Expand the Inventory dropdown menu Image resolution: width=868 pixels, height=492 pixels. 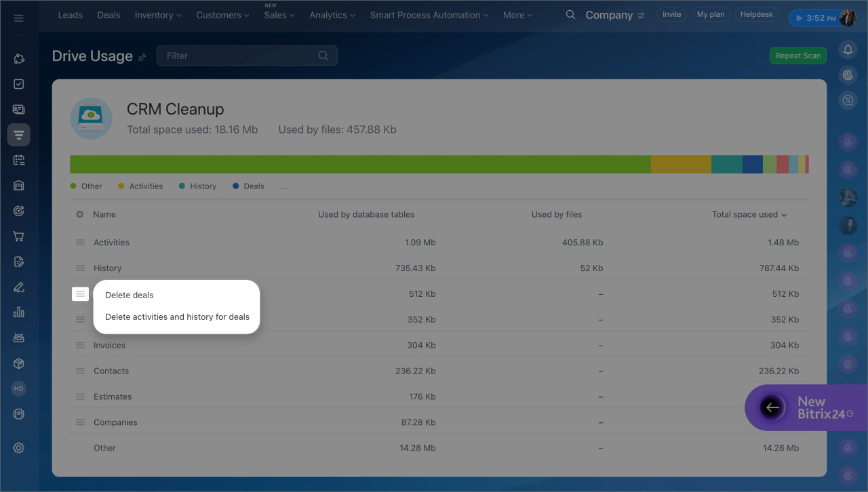[158, 15]
